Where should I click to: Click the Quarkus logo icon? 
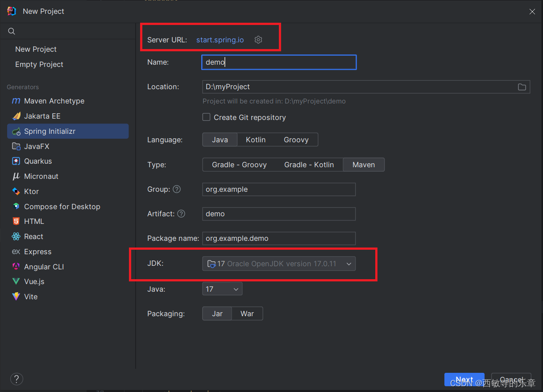16,161
